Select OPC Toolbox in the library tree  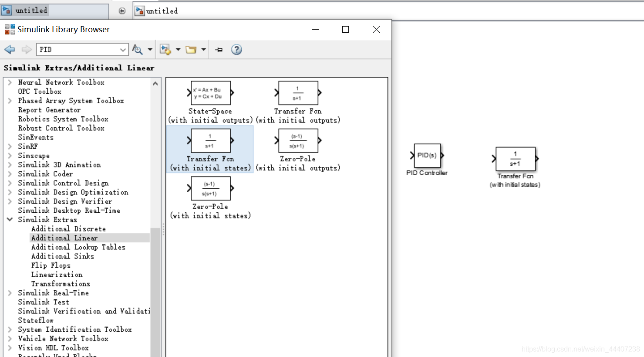pyautogui.click(x=40, y=92)
